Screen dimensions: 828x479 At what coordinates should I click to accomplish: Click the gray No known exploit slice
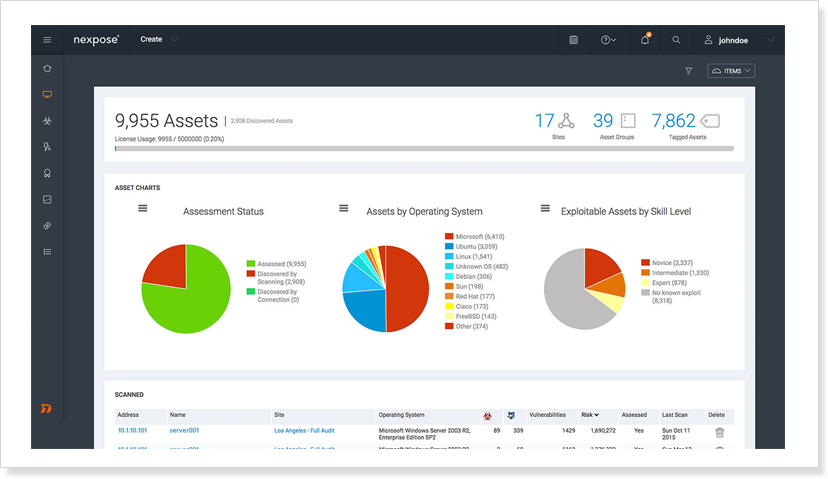[x=568, y=296]
